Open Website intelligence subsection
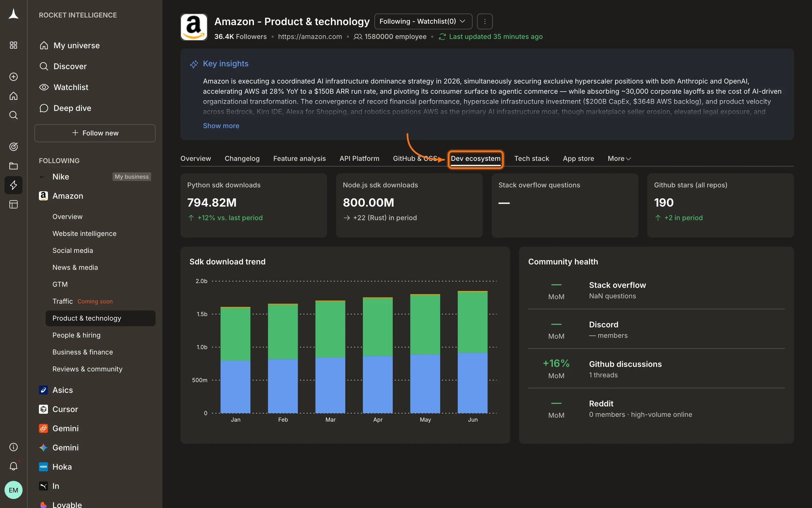Viewport: 812px width, 508px height. (x=84, y=233)
